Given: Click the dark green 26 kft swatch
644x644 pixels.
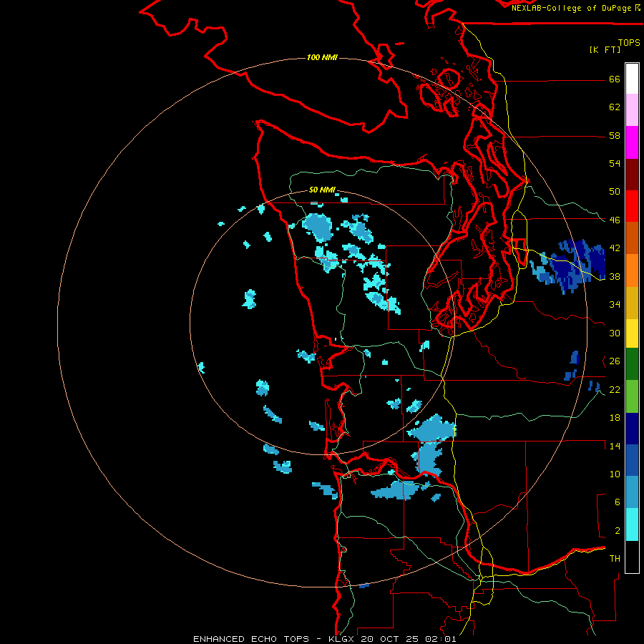Looking at the screenshot, I should tap(632, 364).
